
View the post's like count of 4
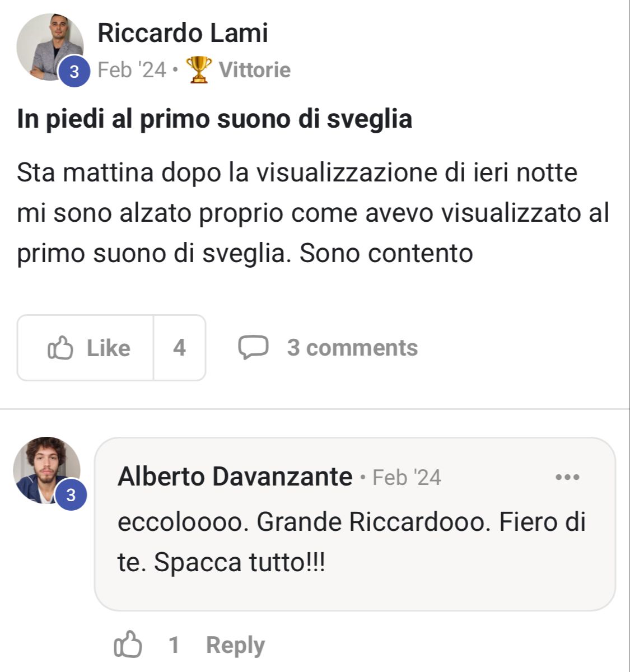pyautogui.click(x=179, y=348)
